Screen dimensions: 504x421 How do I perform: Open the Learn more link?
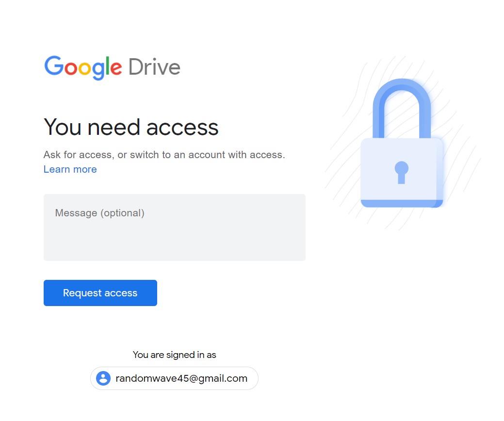(70, 169)
